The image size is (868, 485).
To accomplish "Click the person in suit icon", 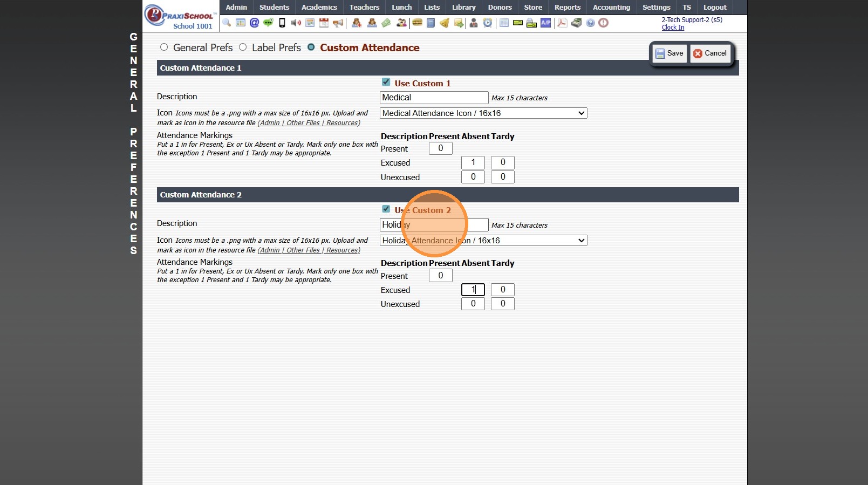I will (474, 23).
